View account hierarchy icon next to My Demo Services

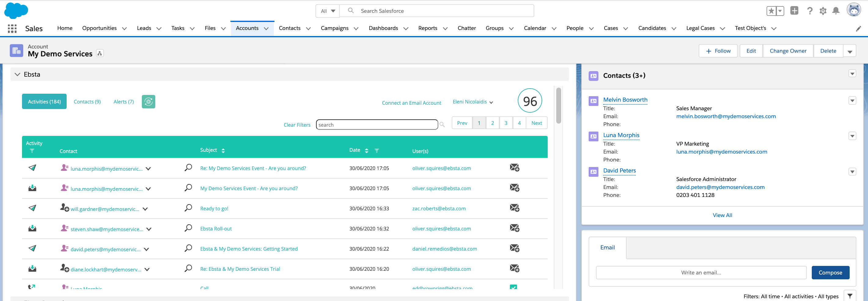click(100, 53)
